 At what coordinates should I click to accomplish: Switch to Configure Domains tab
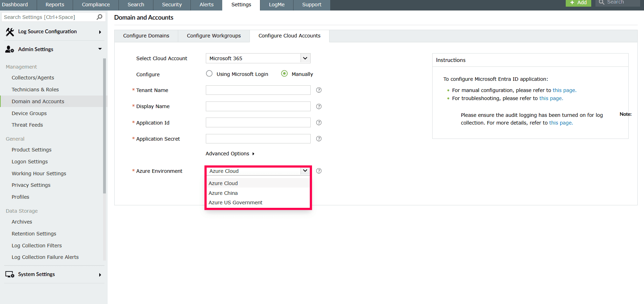click(x=146, y=36)
